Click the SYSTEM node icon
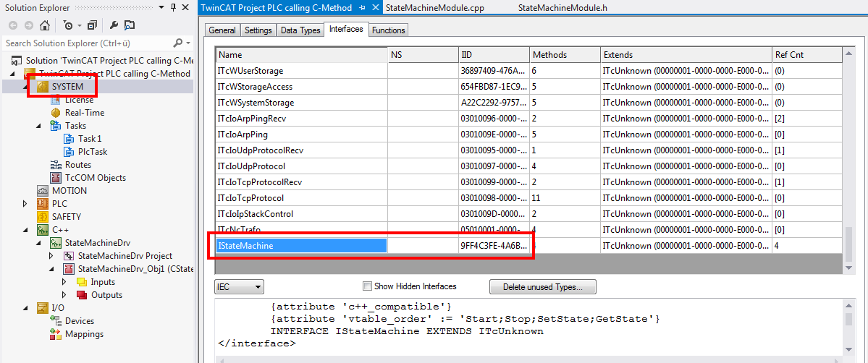Viewport: 868px width, 363px height. (x=43, y=87)
